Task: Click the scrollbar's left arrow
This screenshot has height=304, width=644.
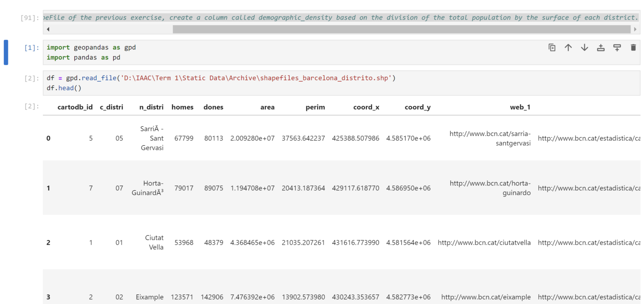Action: point(48,29)
